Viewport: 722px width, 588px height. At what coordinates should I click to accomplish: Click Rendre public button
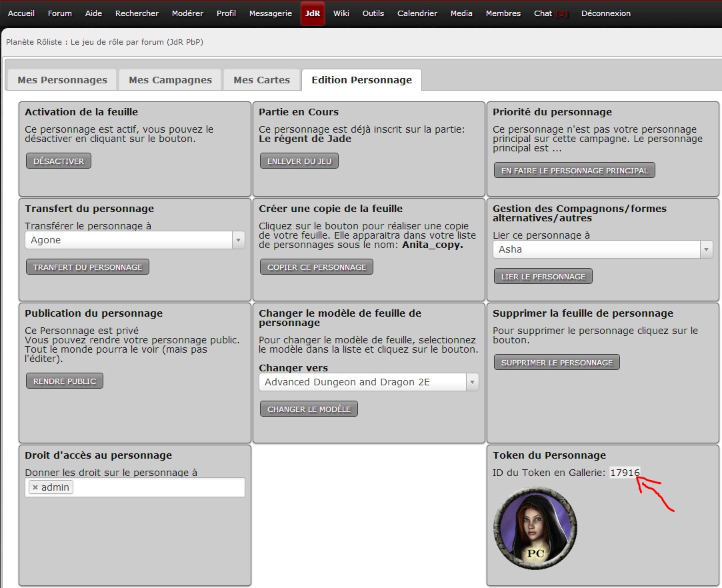65,381
